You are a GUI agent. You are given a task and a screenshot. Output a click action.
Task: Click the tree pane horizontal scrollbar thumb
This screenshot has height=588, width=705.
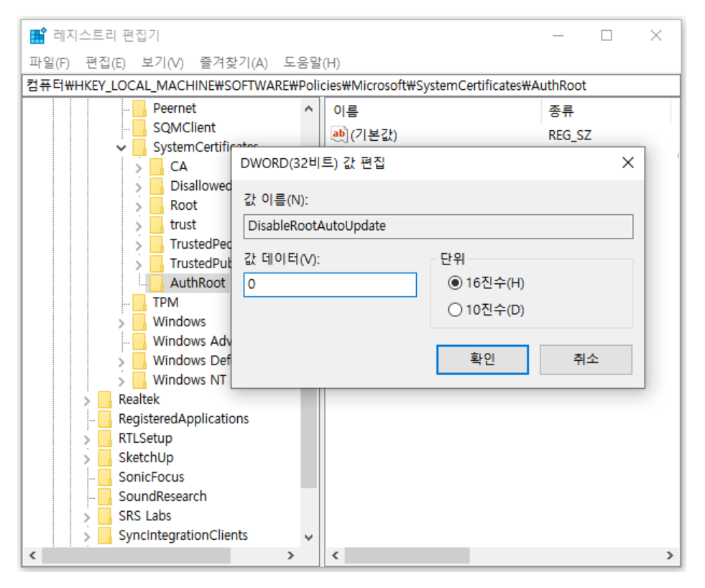(x=137, y=555)
